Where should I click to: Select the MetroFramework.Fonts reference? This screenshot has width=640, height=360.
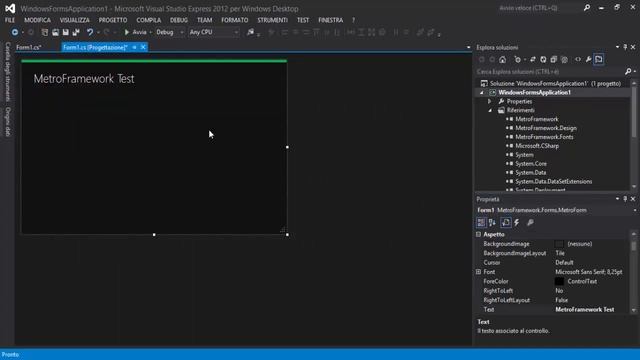click(x=544, y=137)
